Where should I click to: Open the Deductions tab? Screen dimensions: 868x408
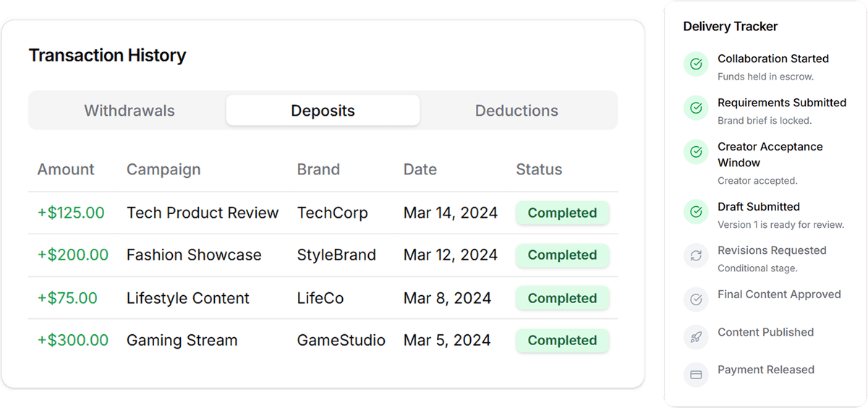pyautogui.click(x=516, y=111)
